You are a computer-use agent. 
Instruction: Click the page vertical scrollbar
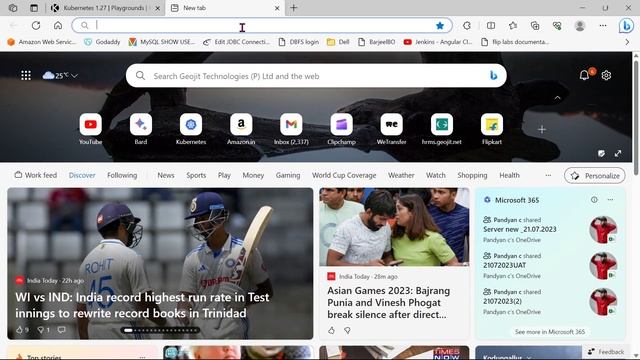click(636, 118)
